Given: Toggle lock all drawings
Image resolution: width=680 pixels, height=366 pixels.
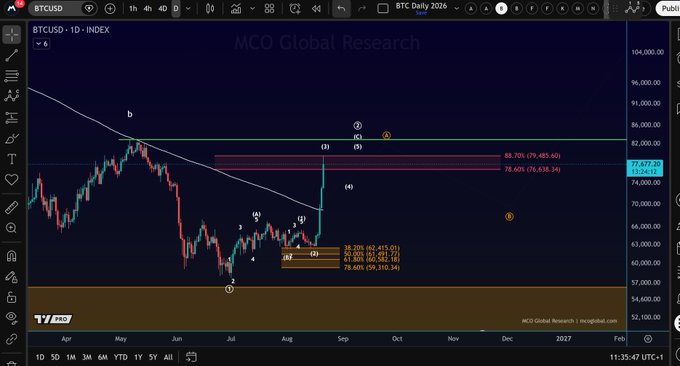Looking at the screenshot, I should point(12,297).
